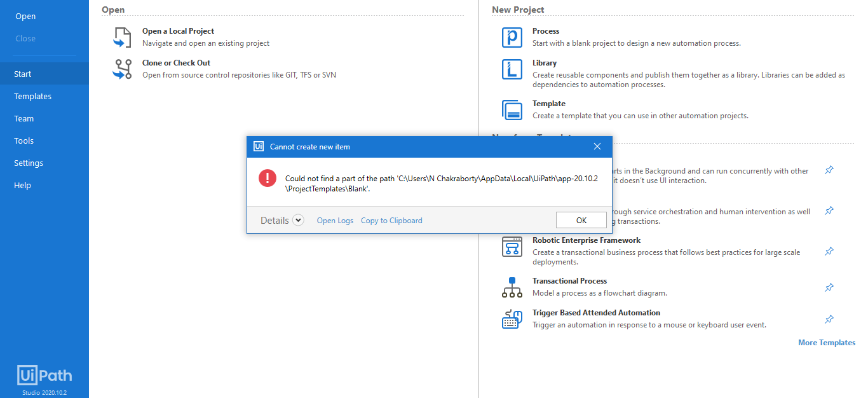Switch to the Team tab
Viewport: 868px width, 398px height.
(44, 118)
